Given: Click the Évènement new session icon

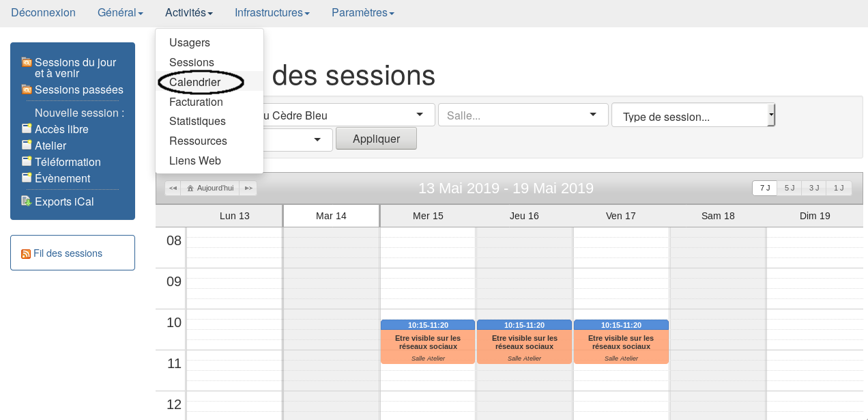Looking at the screenshot, I should [27, 178].
